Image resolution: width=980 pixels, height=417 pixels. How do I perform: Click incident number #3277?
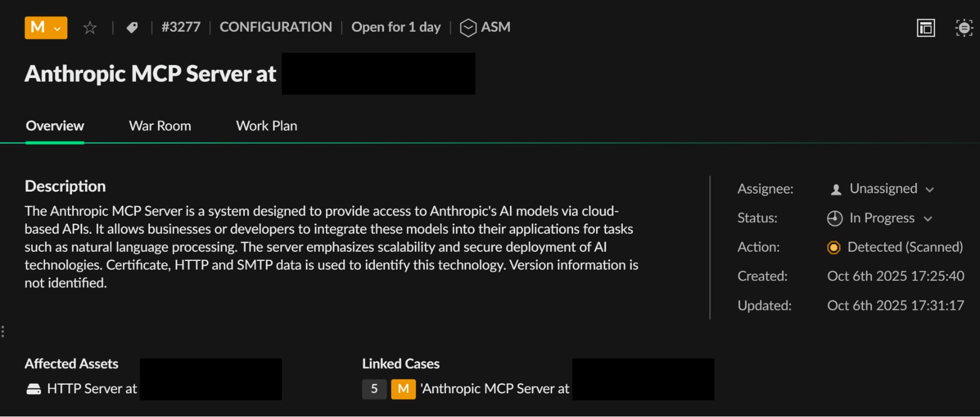click(181, 27)
